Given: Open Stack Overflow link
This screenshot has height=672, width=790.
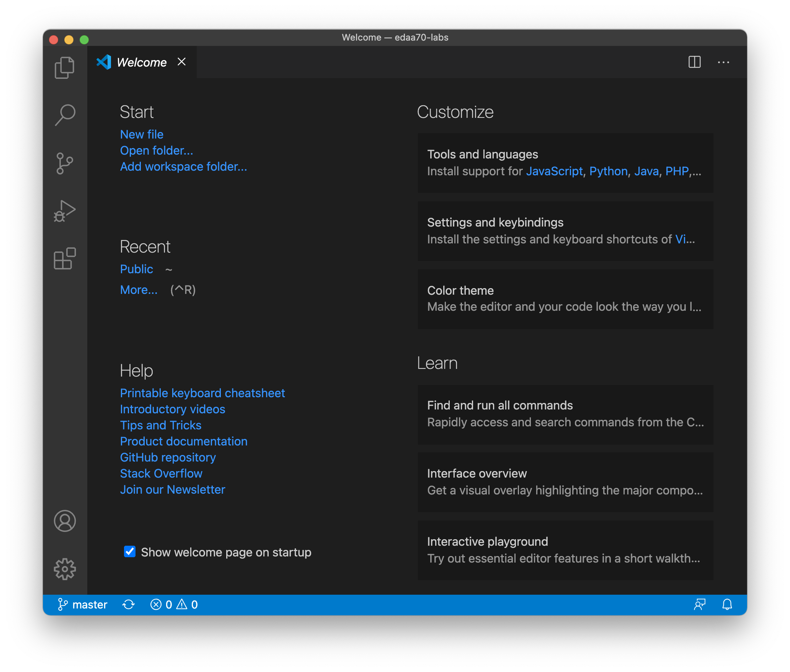Looking at the screenshot, I should point(161,473).
